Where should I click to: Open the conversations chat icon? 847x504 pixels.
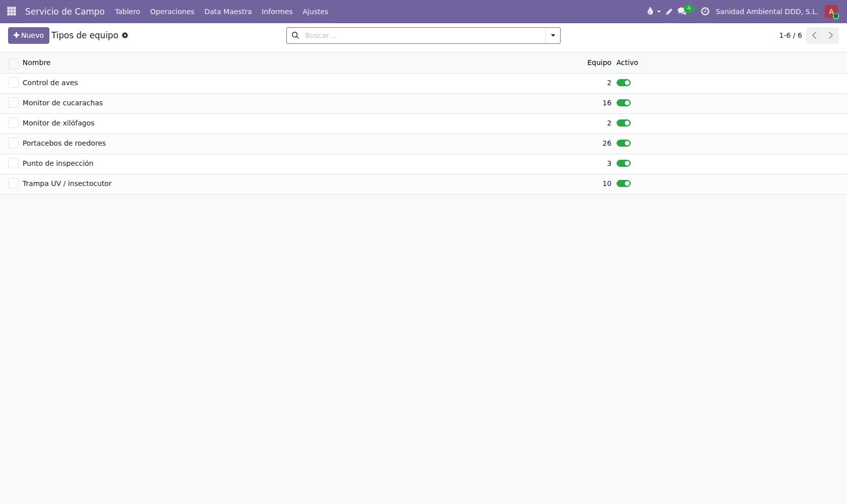[x=682, y=11]
